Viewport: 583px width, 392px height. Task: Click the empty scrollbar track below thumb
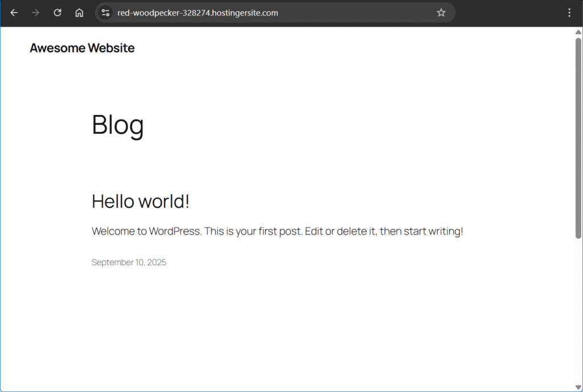coord(578,313)
